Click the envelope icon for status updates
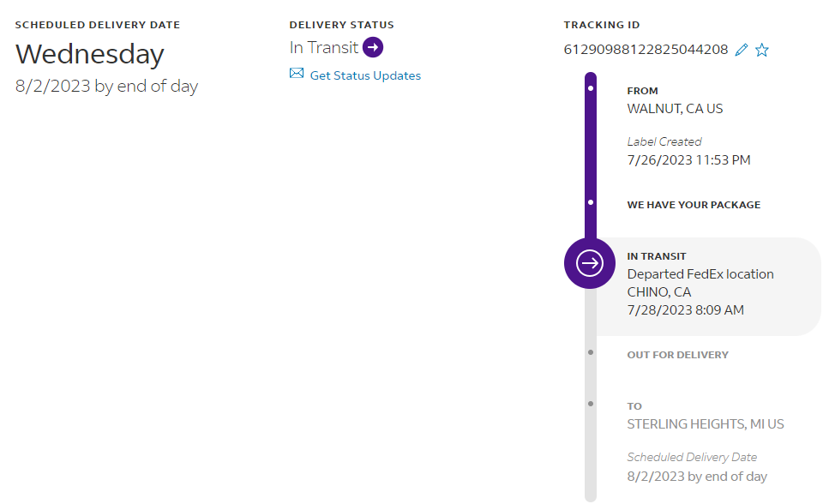Screen dimensions: 829x504 (x=297, y=74)
